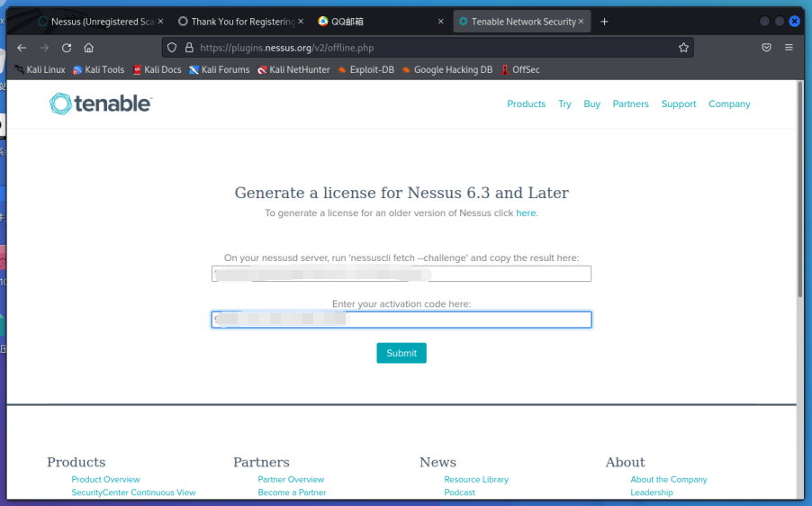Image resolution: width=812 pixels, height=506 pixels.
Task: Click the shield tracking protection icon
Action: click(x=172, y=48)
